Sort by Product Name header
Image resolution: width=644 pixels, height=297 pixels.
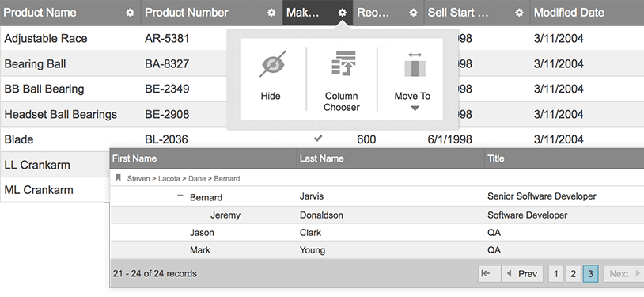[40, 13]
